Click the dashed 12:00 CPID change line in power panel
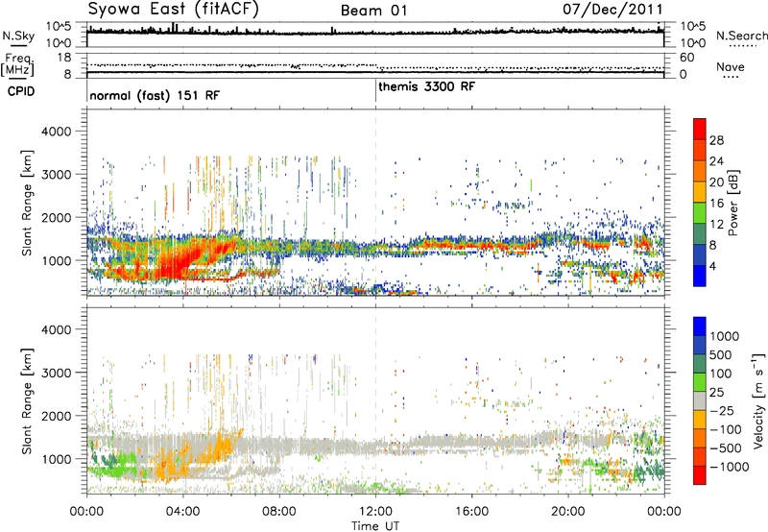 tap(375, 203)
